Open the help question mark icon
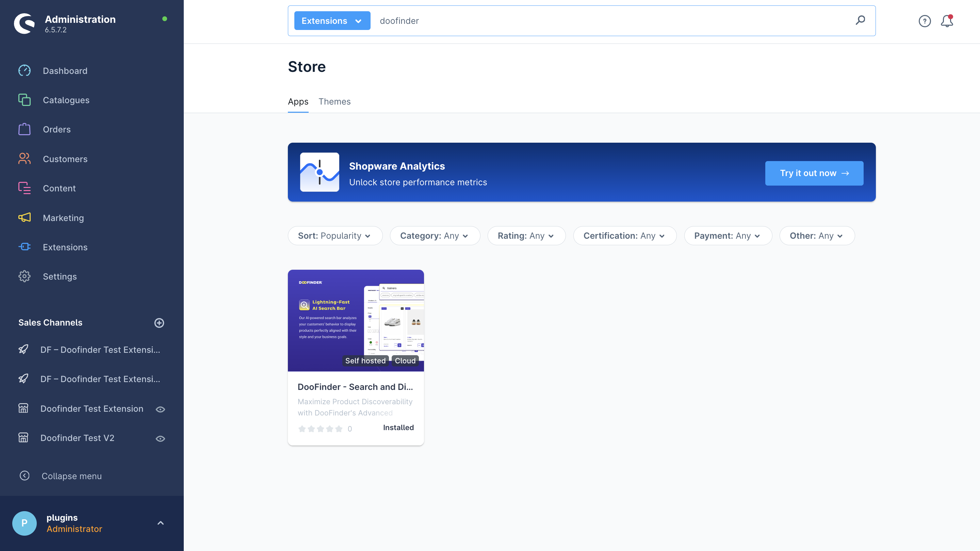Image resolution: width=980 pixels, height=551 pixels. 925,21
